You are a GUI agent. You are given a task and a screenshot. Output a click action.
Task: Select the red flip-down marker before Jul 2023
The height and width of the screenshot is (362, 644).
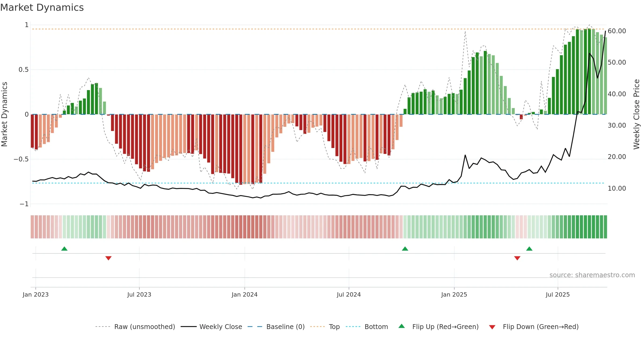coord(108,258)
